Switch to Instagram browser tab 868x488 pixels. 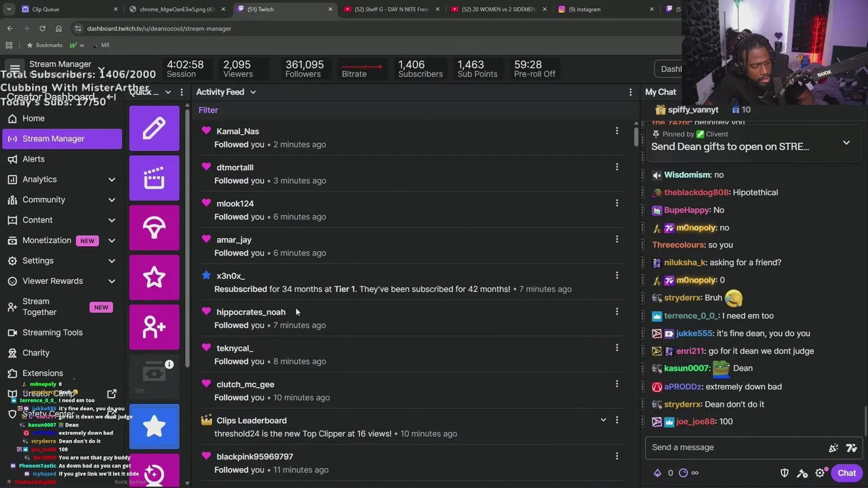tap(606, 9)
